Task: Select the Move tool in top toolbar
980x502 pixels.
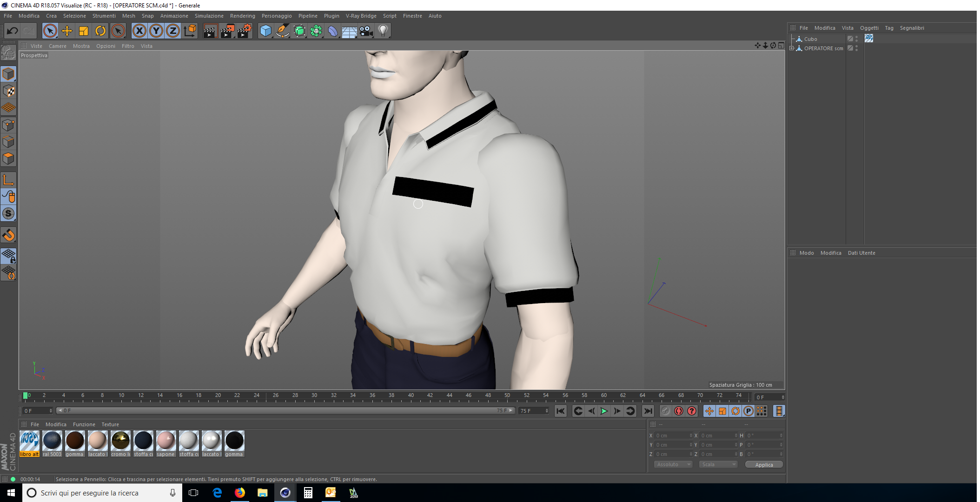Action: (67, 31)
